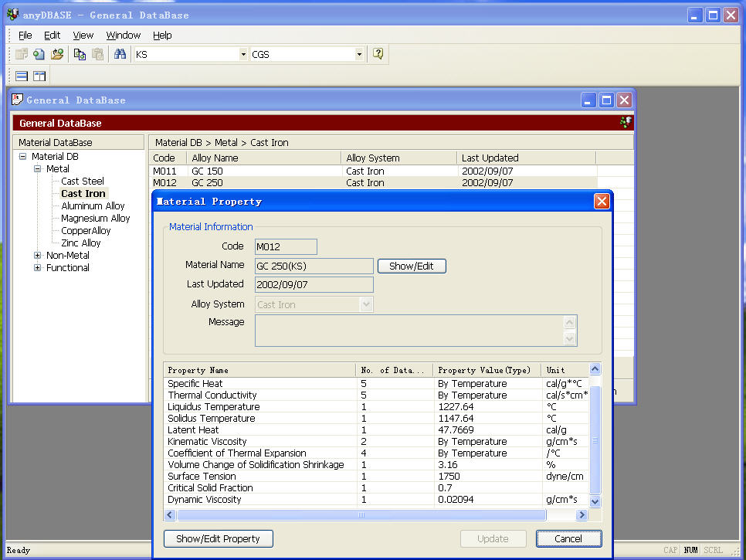
Task: Click the Update button
Action: click(493, 538)
